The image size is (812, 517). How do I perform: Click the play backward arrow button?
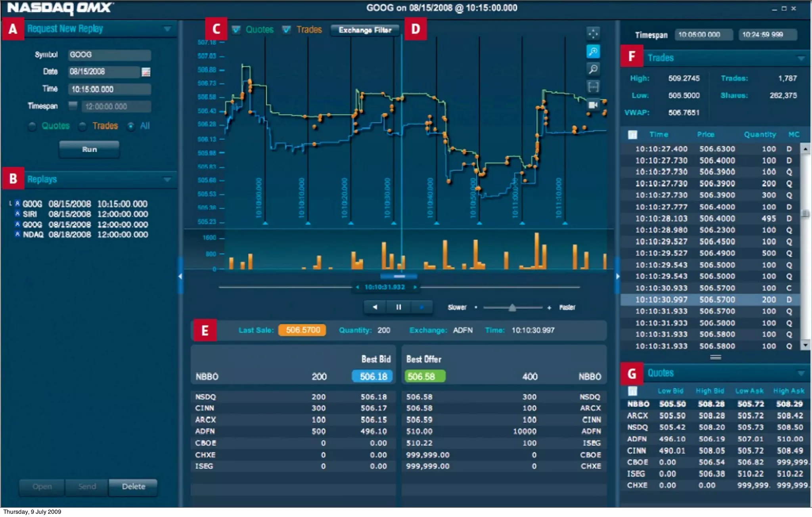[x=375, y=307]
